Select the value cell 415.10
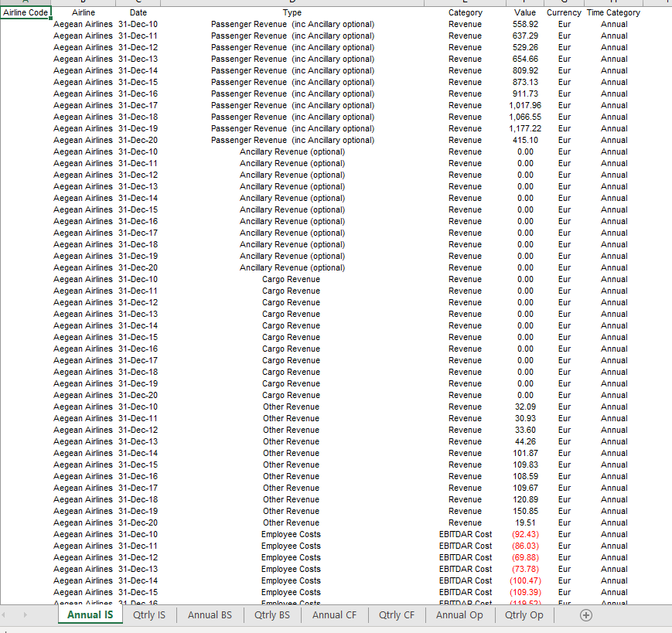This screenshot has width=672, height=633. pyautogui.click(x=525, y=140)
